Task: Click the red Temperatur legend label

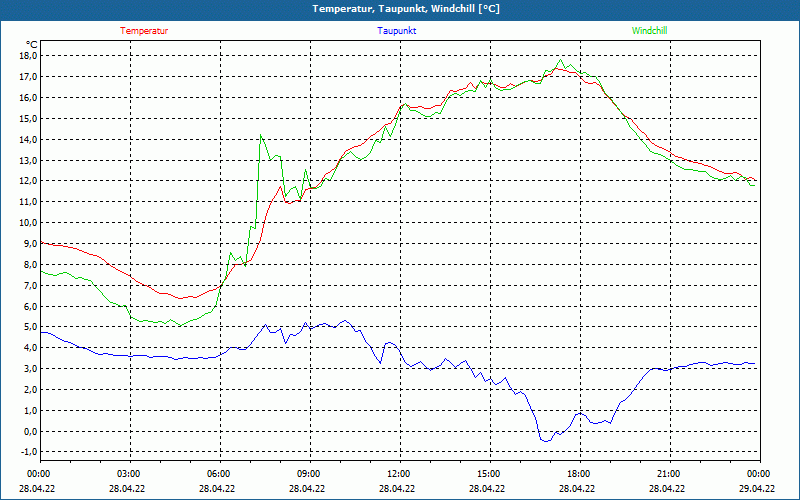Action: 144,31
